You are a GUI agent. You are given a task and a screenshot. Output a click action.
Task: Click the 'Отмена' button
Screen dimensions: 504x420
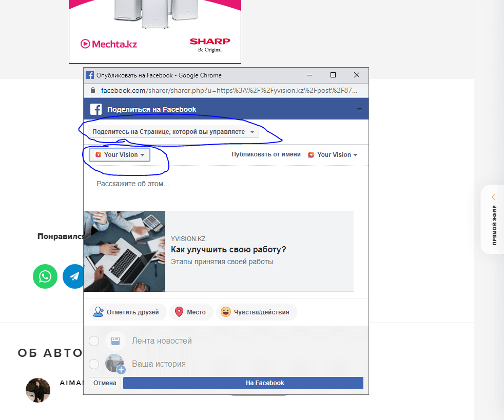coord(105,383)
